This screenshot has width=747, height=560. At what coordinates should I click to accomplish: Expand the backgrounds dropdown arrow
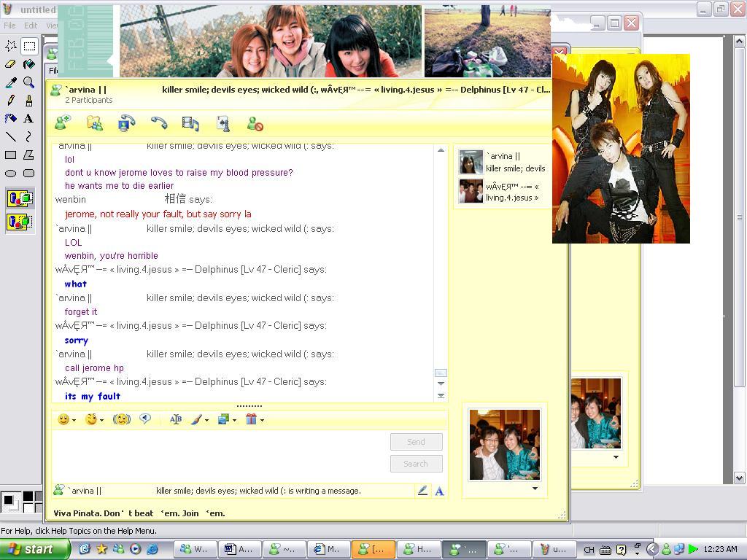[x=234, y=420]
